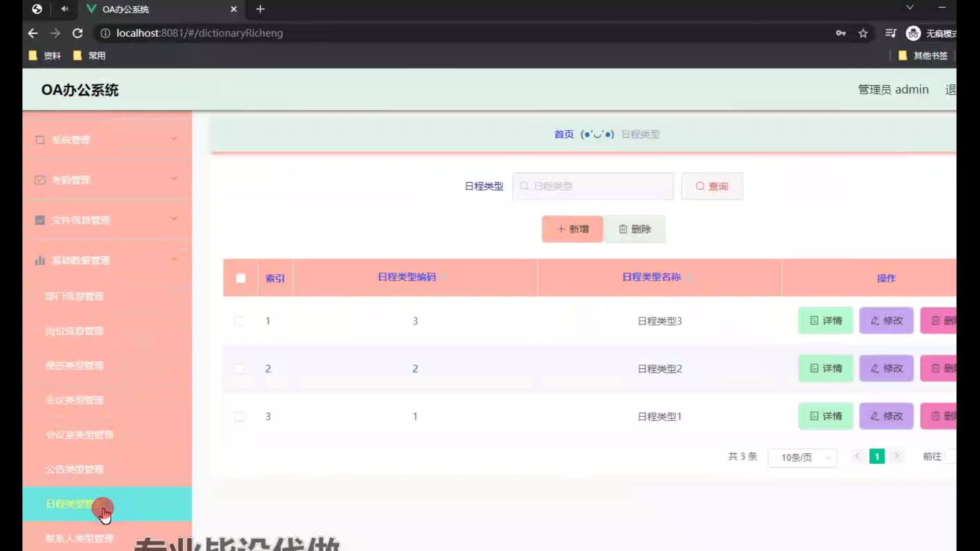This screenshot has height=551, width=980.
Task: Check the checkbox for row 日程类型3
Action: 239,321
